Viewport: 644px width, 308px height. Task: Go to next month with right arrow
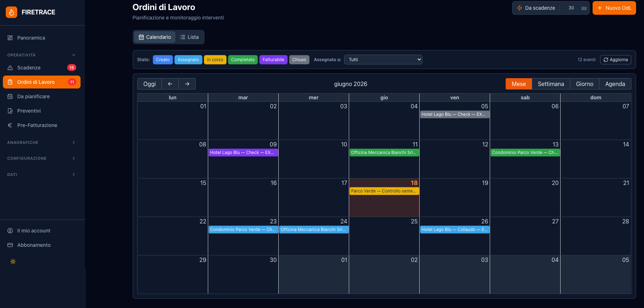click(x=187, y=84)
